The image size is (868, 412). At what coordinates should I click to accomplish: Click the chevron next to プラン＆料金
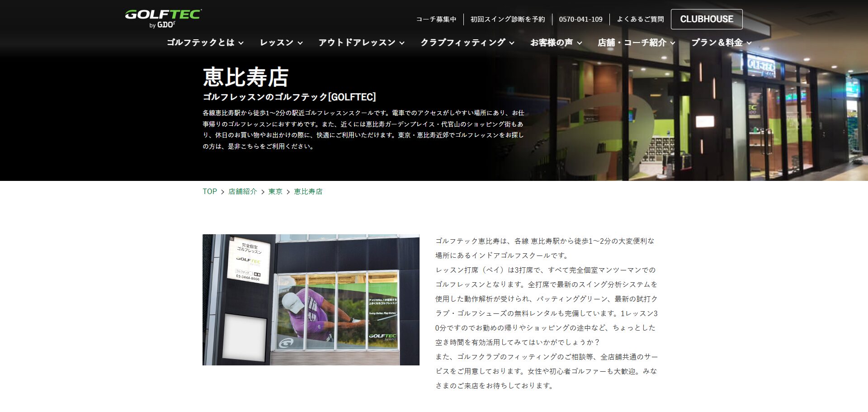[x=749, y=43]
